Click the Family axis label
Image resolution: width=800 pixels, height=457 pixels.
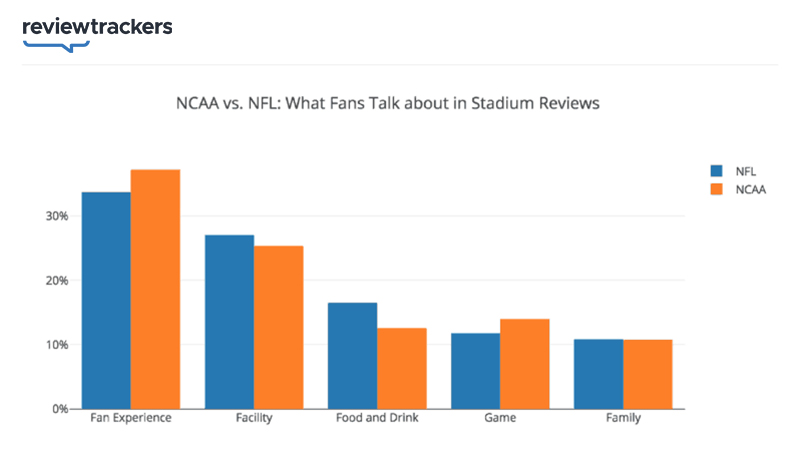[622, 418]
